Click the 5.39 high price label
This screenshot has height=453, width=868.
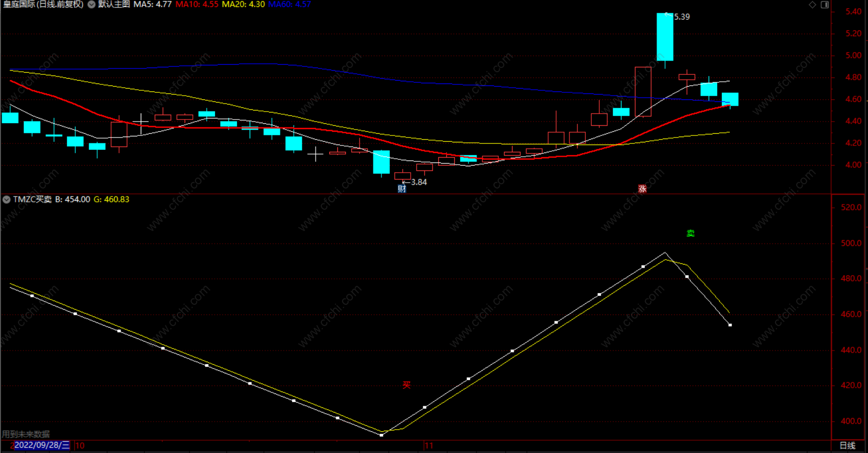(682, 17)
